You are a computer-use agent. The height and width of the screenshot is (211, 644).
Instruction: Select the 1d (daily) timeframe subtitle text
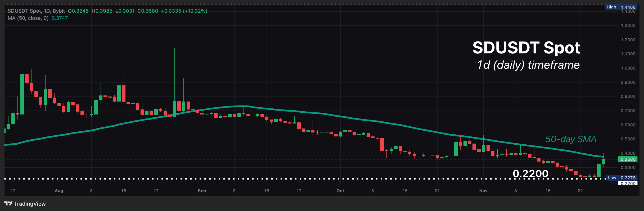(x=528, y=65)
